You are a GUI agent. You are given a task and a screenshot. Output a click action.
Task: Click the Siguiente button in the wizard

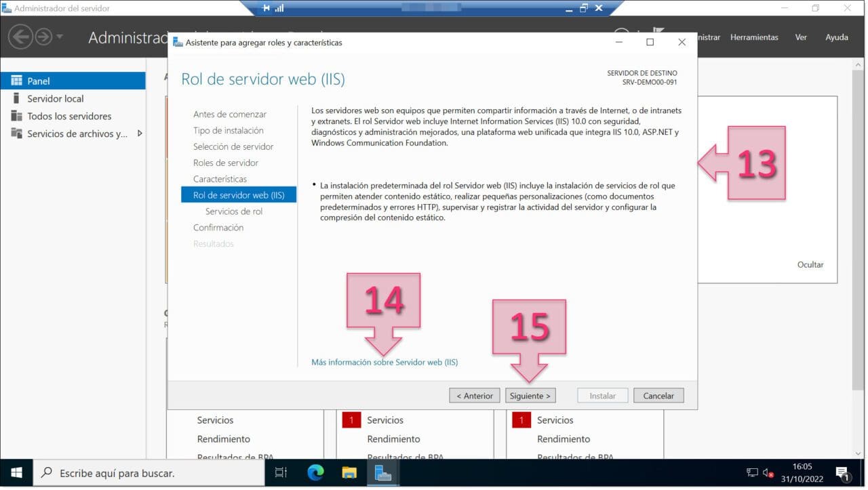(x=530, y=396)
